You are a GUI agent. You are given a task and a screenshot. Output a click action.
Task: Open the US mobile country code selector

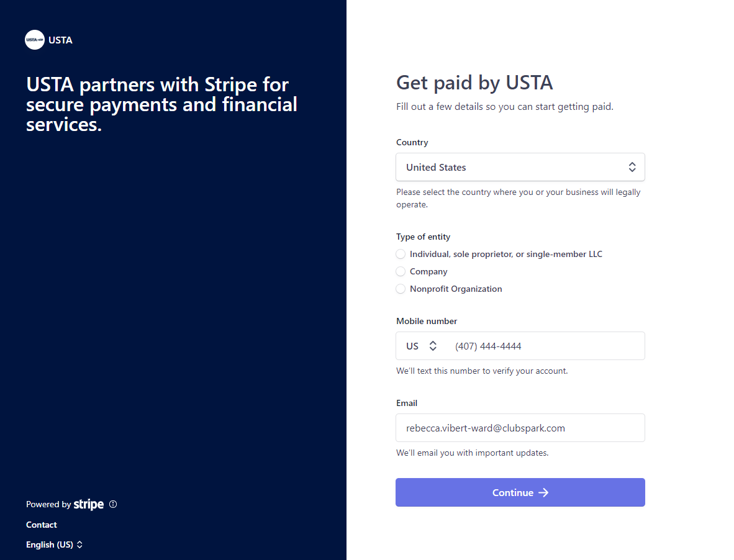[421, 346]
